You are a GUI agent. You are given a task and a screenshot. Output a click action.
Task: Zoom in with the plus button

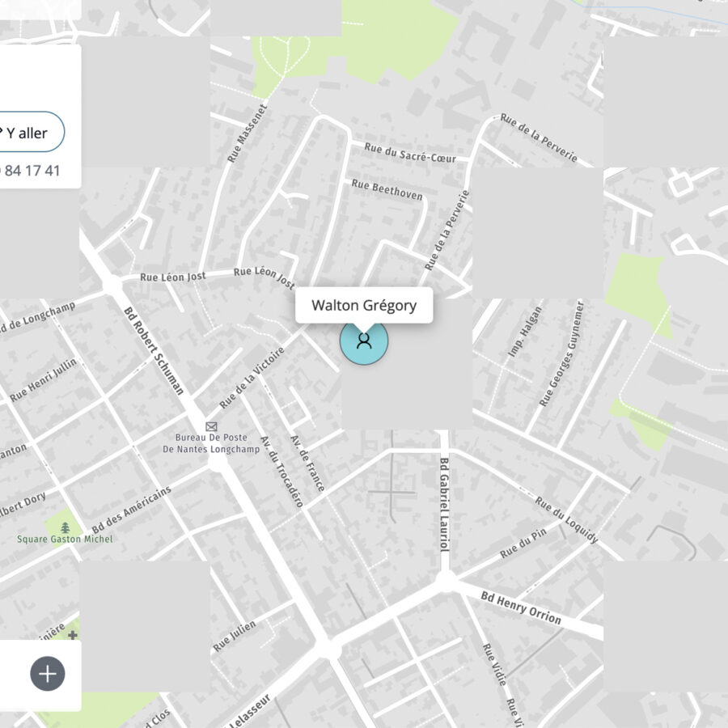point(48,674)
